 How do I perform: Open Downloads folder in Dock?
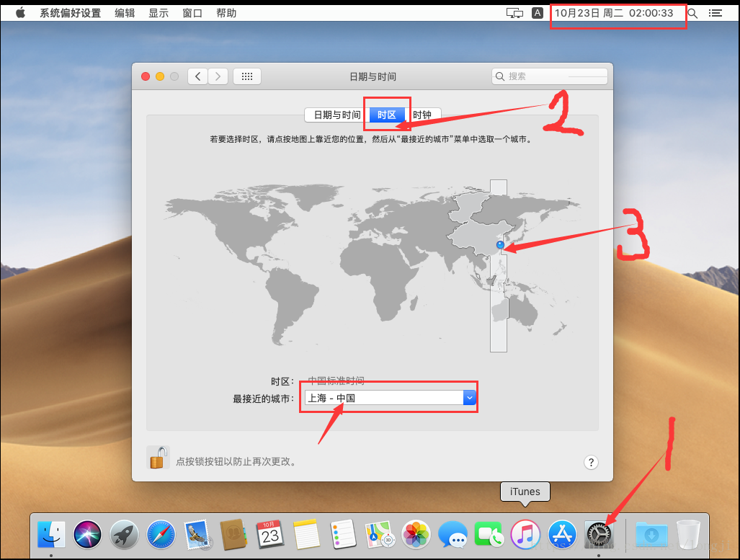coord(652,535)
